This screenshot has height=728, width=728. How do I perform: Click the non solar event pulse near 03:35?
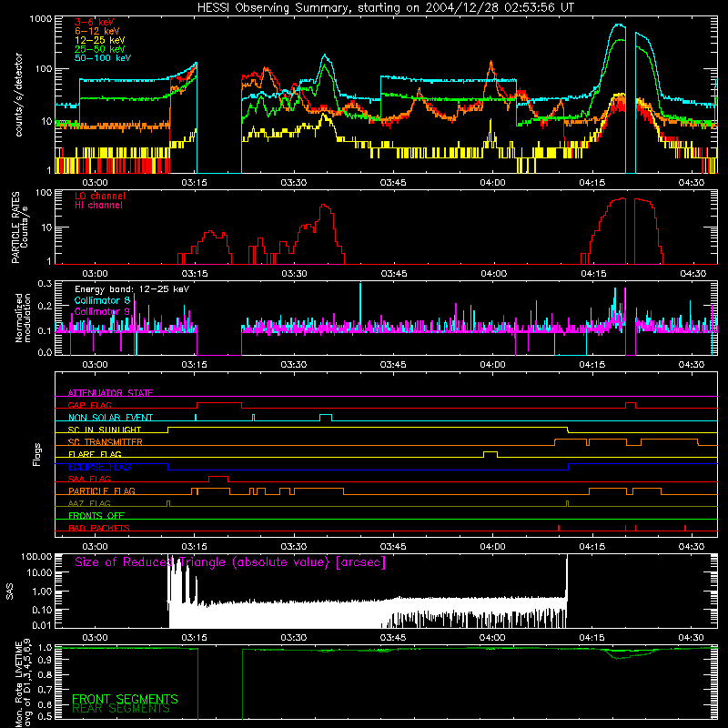[x=326, y=417]
